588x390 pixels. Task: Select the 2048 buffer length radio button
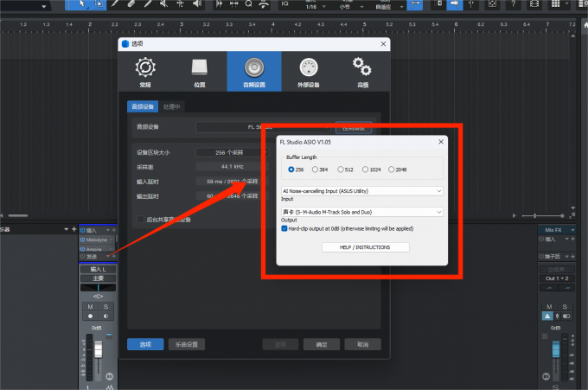coord(391,169)
